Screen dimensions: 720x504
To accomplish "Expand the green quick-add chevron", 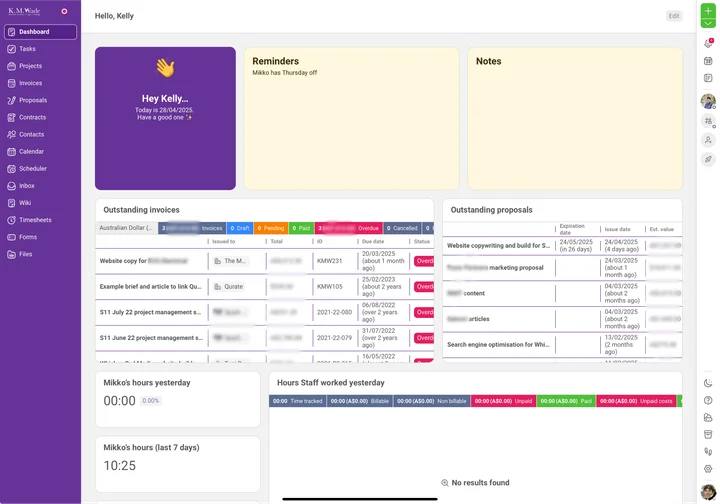I will pyautogui.click(x=708, y=23).
